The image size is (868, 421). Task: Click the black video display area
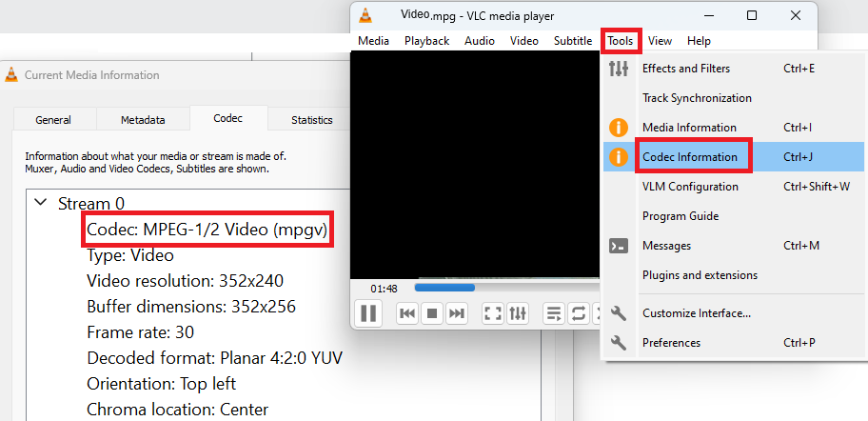[476, 165]
